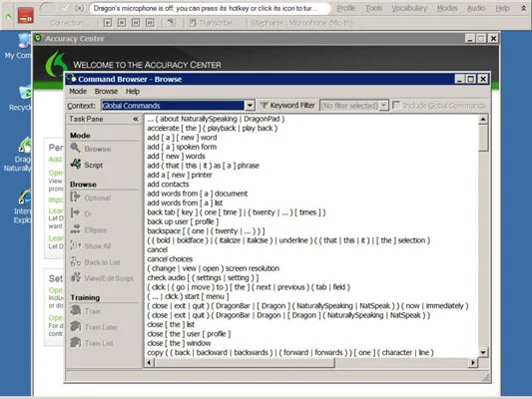Image resolution: width=532 pixels, height=399 pixels.
Task: Toggle Include Global Commands checkbox
Action: point(396,105)
